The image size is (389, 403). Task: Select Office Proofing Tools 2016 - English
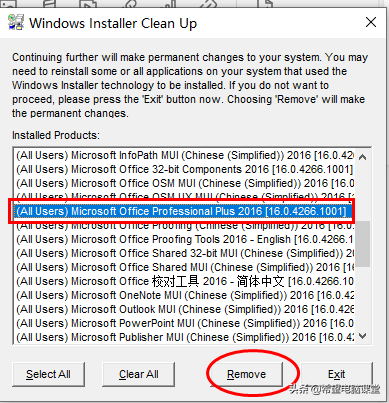[x=184, y=239]
